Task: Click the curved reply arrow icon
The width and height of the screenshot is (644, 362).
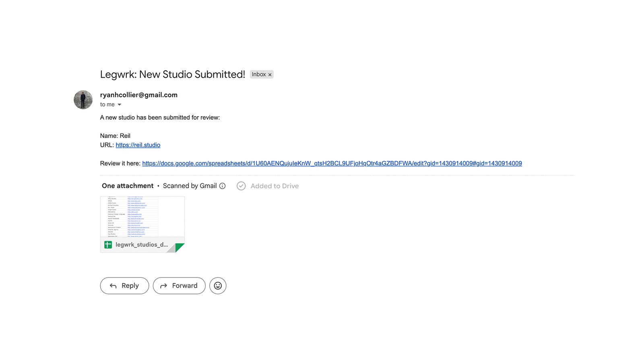Action: (x=113, y=286)
